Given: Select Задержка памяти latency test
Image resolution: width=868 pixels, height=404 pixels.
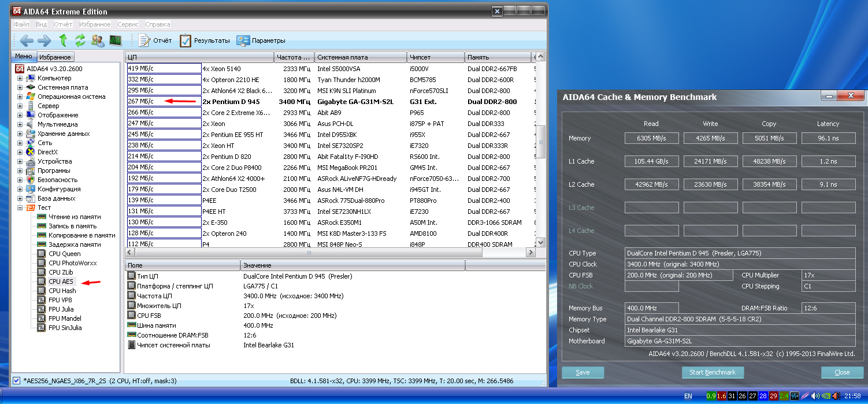Looking at the screenshot, I should point(75,244).
